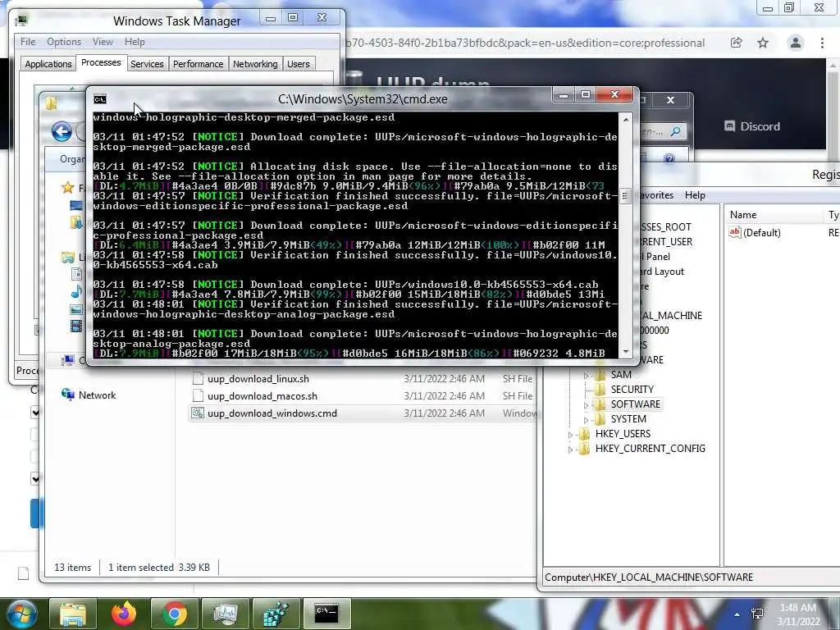Viewport: 840px width, 630px height.
Task: Launch Firefox from the taskbar
Action: (x=123, y=614)
